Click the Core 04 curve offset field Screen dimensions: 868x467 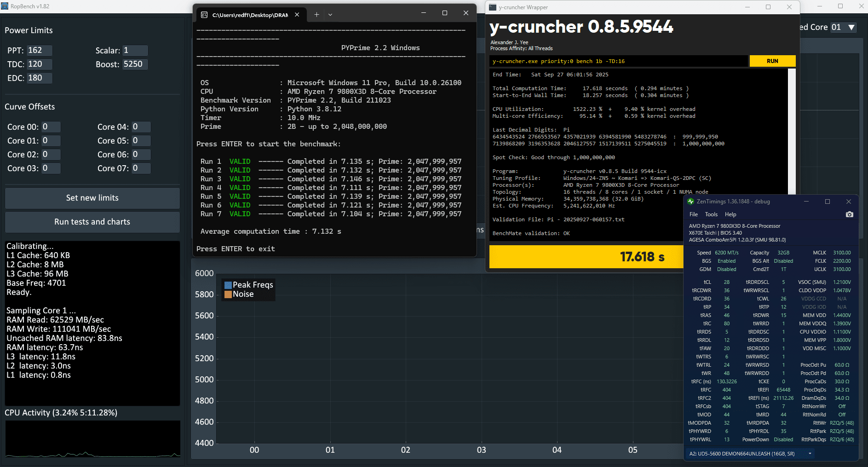[x=141, y=127]
